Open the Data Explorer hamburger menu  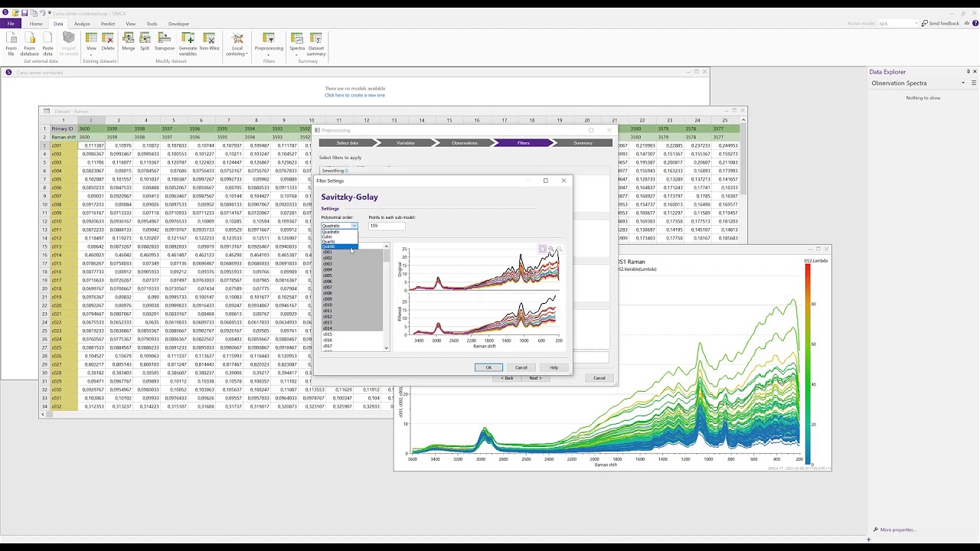pos(974,83)
